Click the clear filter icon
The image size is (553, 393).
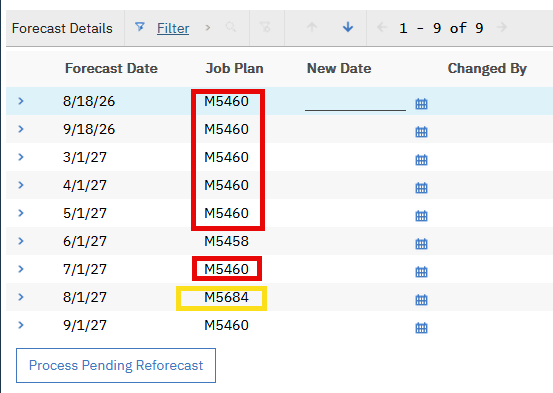coord(265,27)
